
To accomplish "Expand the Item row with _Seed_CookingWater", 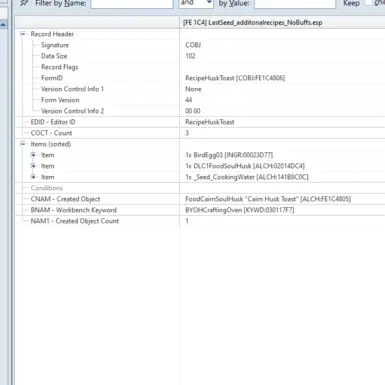I will (33, 177).
